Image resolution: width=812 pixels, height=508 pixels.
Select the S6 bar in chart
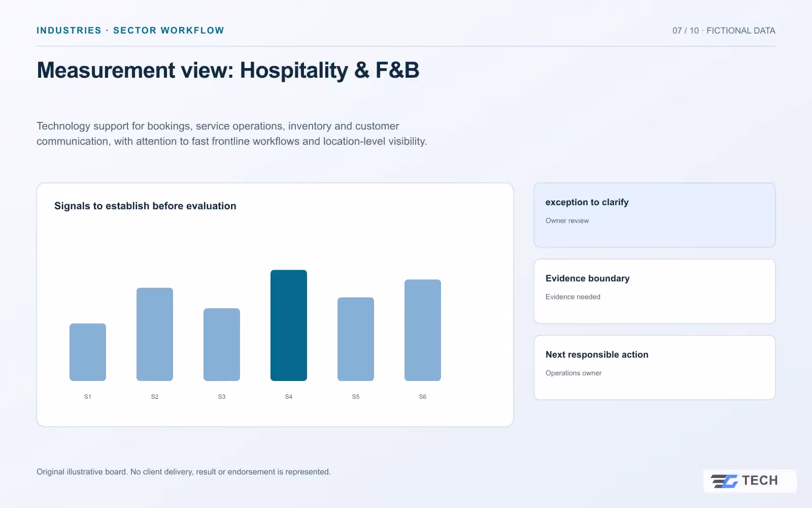[x=423, y=330]
